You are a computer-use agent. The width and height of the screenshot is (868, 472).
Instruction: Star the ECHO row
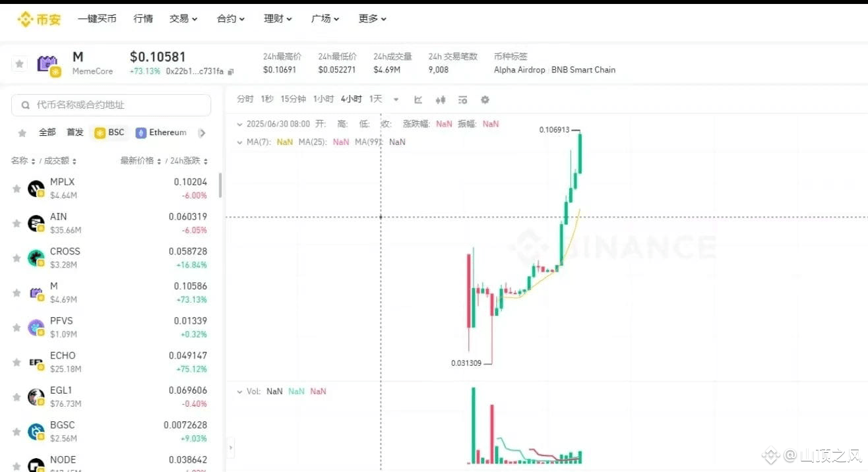[x=16, y=363]
